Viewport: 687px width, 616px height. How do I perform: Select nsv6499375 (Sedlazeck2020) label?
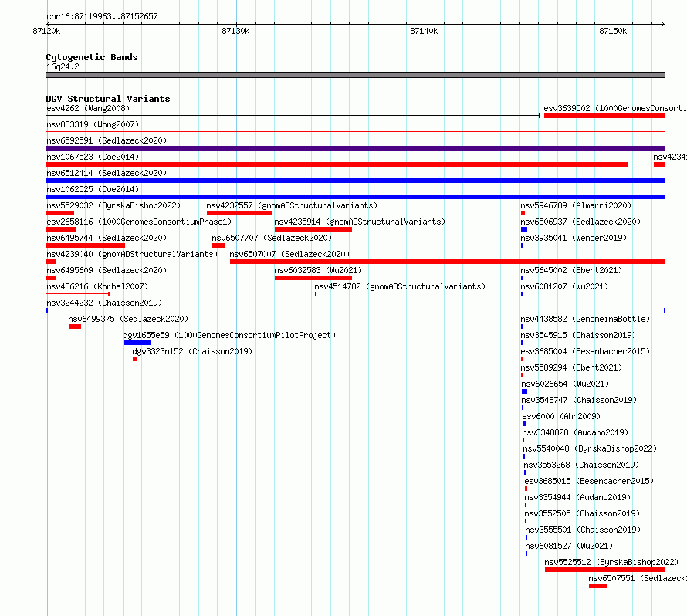click(128, 319)
